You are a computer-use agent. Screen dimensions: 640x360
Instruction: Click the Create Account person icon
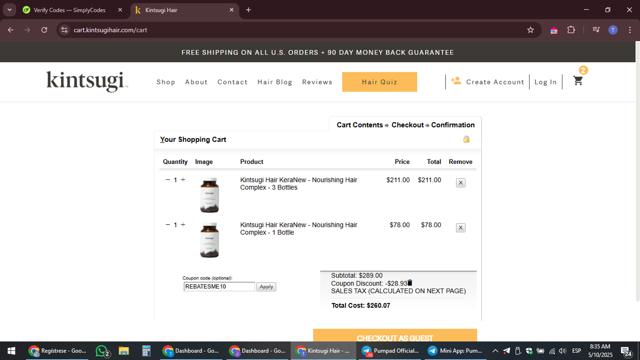(x=456, y=81)
